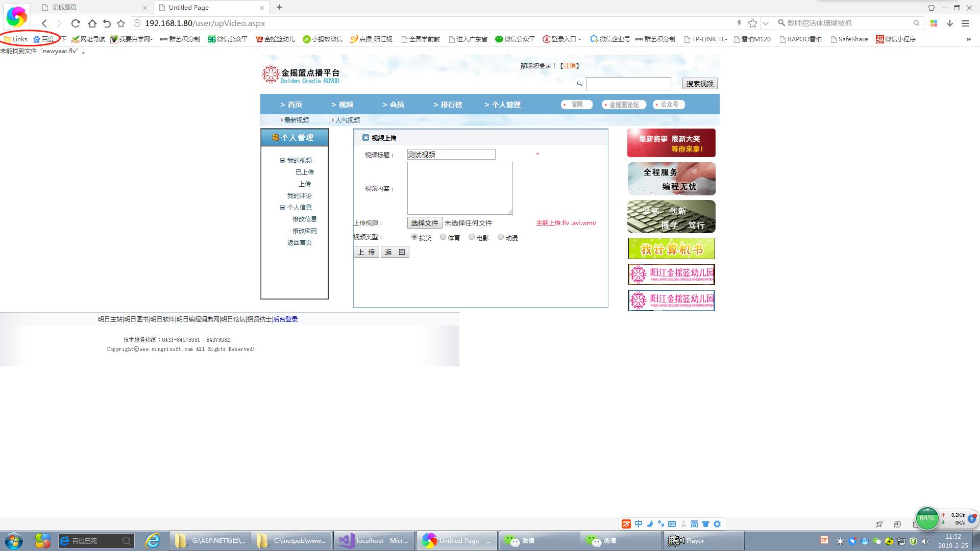This screenshot has width=980, height=551.
Task: Open the Player taskbar item
Action: [703, 541]
